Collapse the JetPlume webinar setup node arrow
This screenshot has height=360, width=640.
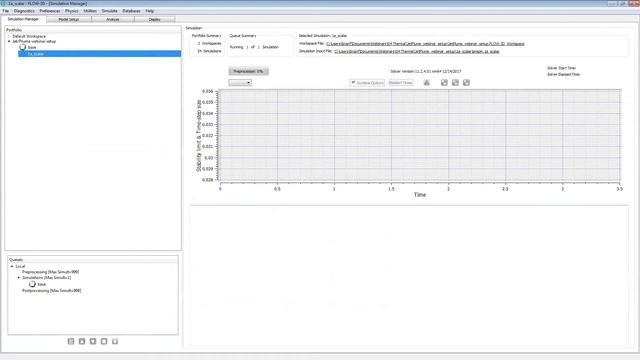click(x=9, y=41)
